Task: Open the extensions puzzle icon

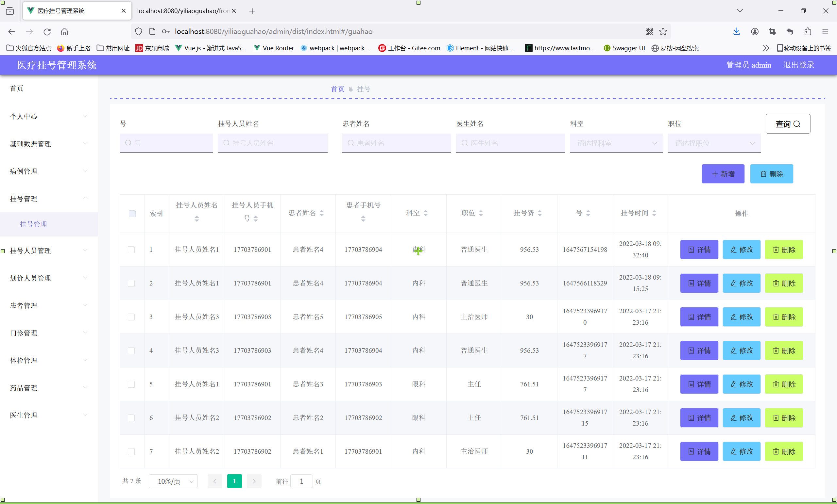Action: pos(808,32)
